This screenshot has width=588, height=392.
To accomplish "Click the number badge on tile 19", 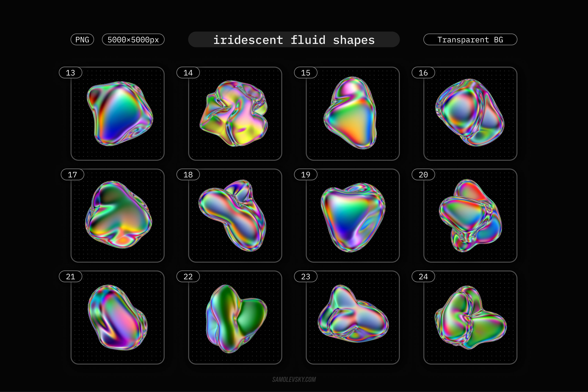I will [306, 174].
